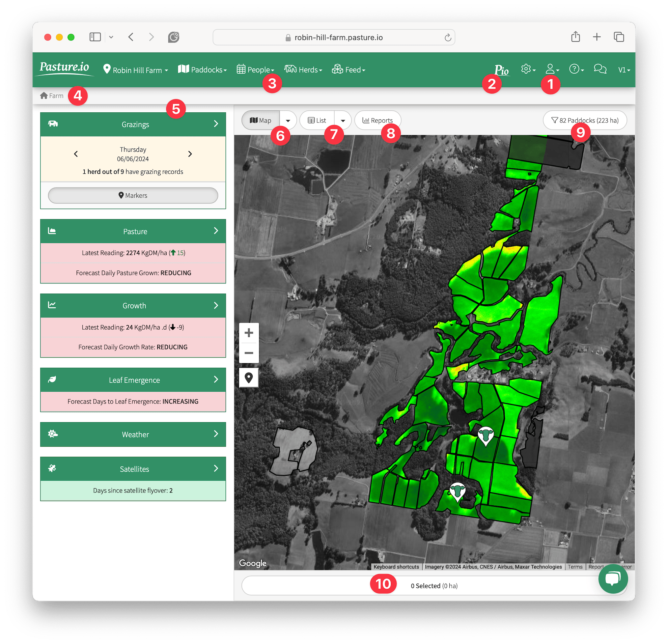Open the help question mark menu
The width and height of the screenshot is (668, 644).
click(x=576, y=69)
